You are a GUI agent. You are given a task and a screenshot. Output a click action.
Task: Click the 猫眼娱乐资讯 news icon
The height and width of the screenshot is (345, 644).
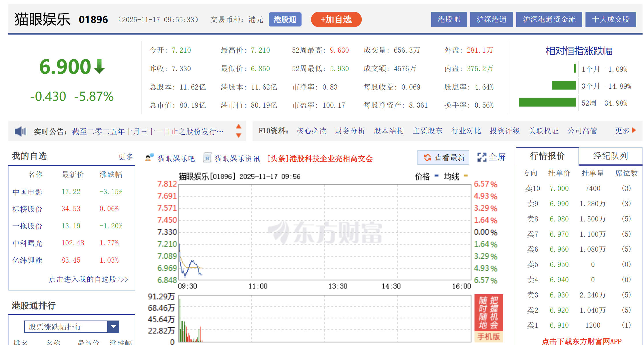pyautogui.click(x=207, y=158)
